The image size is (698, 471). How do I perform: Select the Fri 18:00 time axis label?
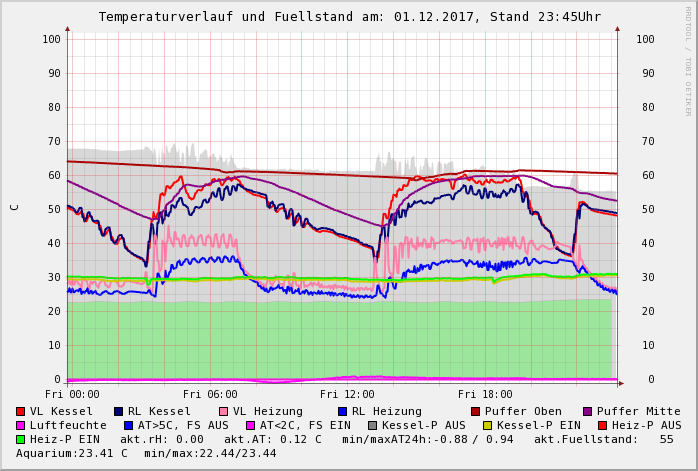point(485,394)
